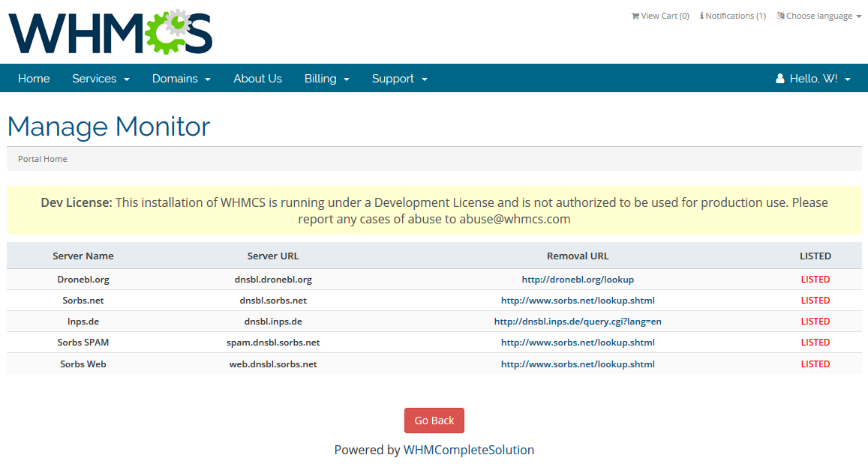The height and width of the screenshot is (464, 868).
Task: Click the WHMCS logo
Action: (x=110, y=31)
